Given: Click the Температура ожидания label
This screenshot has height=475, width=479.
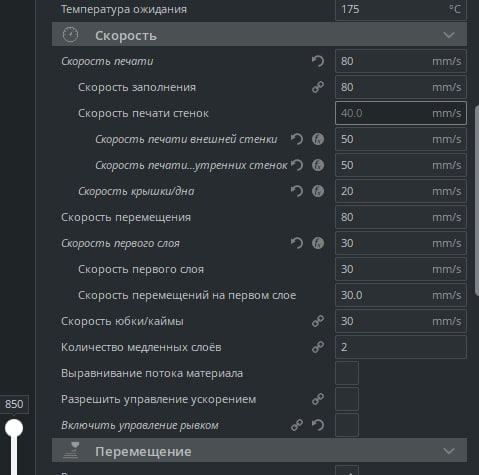Looking at the screenshot, I should coord(124,10).
